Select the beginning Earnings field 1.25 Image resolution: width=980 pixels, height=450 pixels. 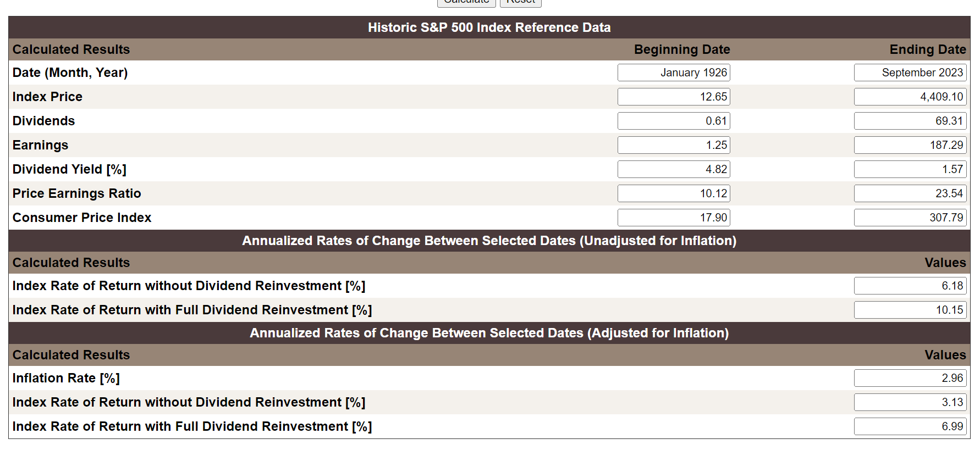pyautogui.click(x=674, y=145)
